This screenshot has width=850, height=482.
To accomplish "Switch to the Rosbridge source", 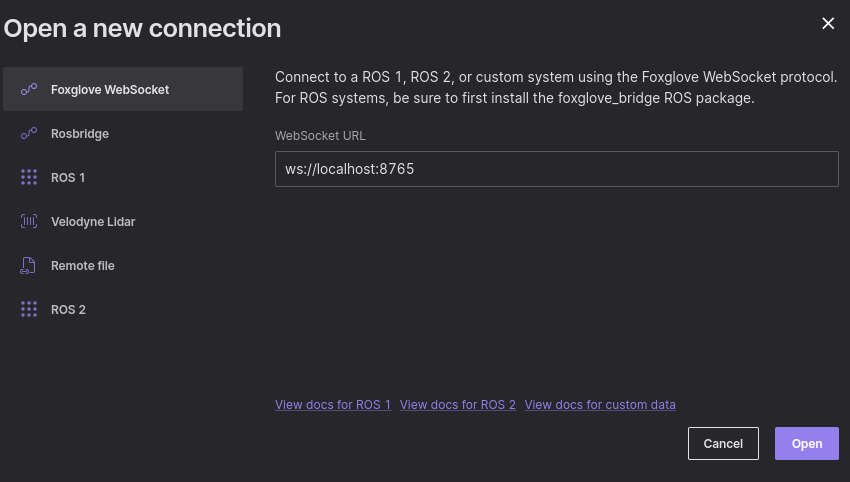I will point(80,133).
